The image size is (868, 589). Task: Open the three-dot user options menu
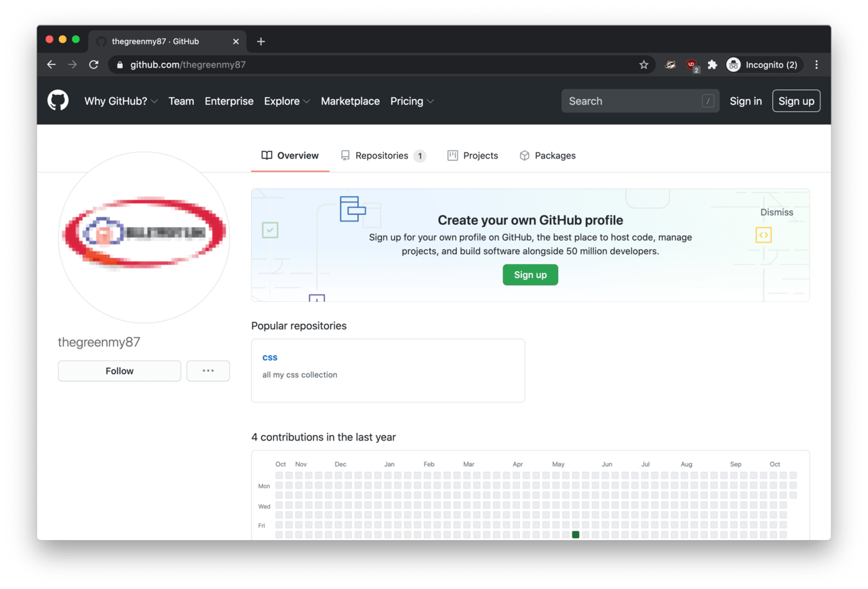(208, 371)
